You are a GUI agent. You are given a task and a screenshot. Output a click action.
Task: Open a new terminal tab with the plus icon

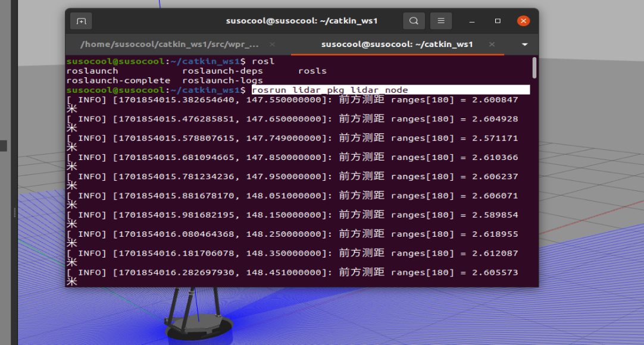click(81, 21)
